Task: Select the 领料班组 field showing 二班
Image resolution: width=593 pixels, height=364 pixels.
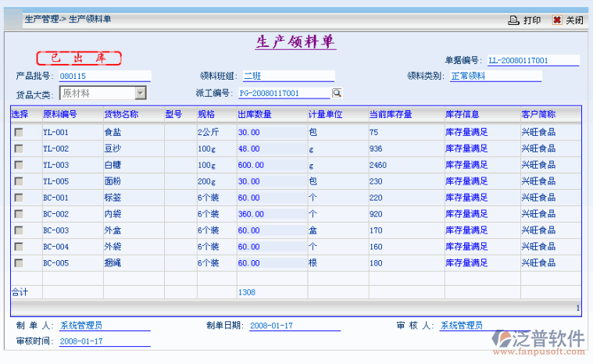Action: (288, 77)
